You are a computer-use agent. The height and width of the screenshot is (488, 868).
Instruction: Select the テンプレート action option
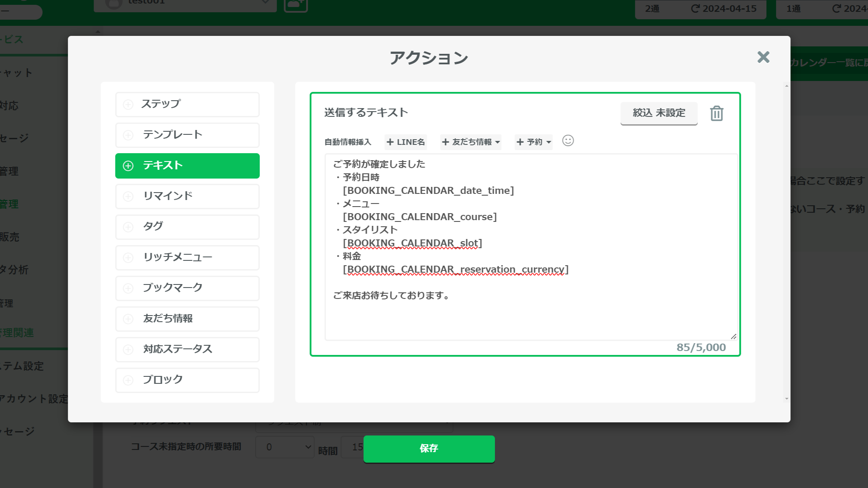click(x=187, y=135)
